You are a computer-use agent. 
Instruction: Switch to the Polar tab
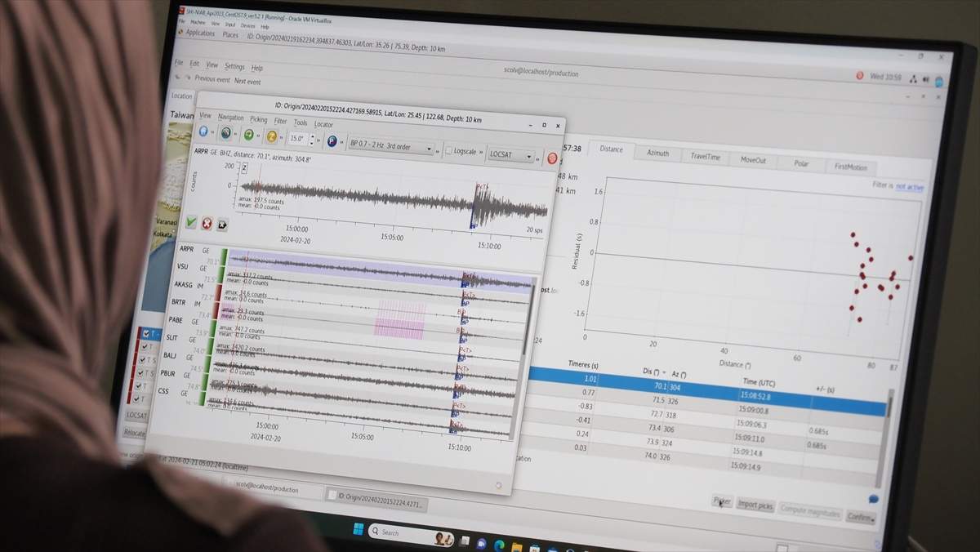coord(801,163)
